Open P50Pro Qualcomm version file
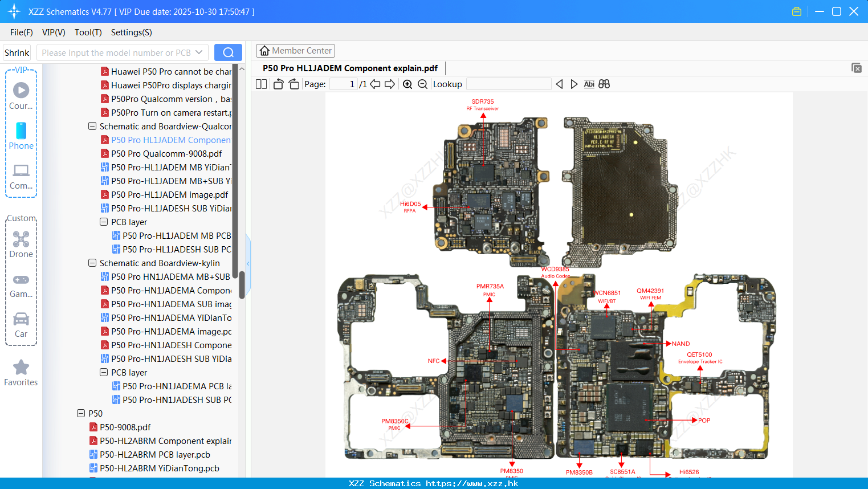 (x=166, y=99)
